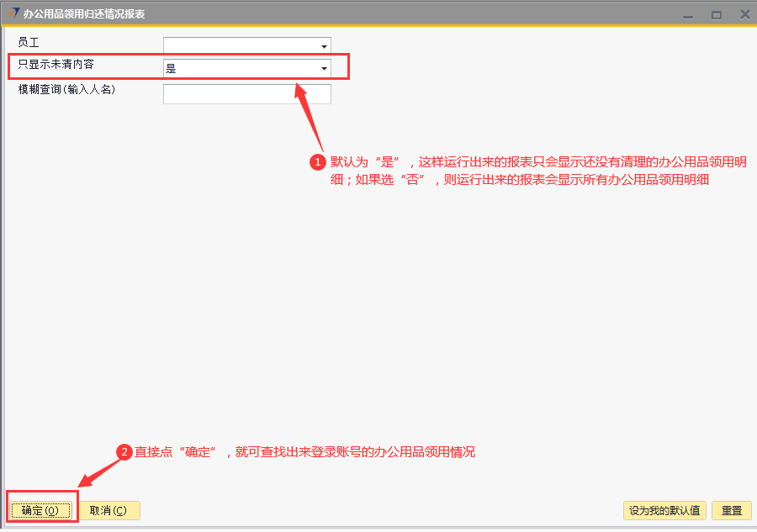Minimize the 办公用品领用归还情况报表 window
This screenshot has height=532, width=757.
tap(689, 14)
